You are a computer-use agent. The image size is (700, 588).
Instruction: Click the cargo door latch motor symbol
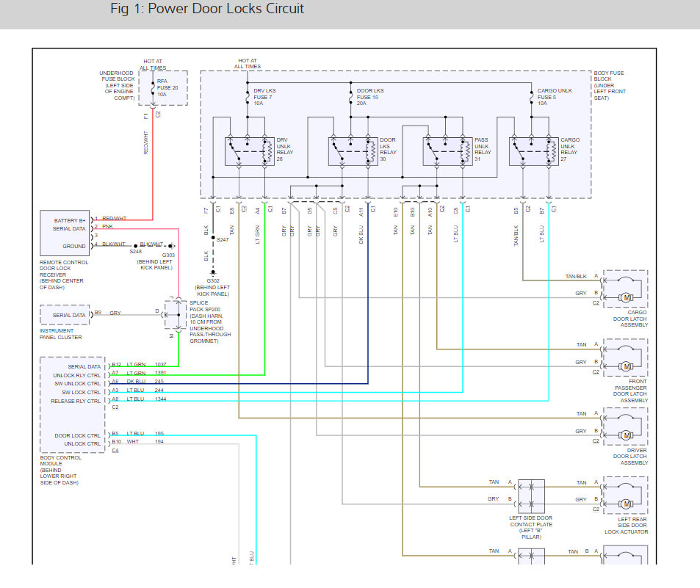627,297
